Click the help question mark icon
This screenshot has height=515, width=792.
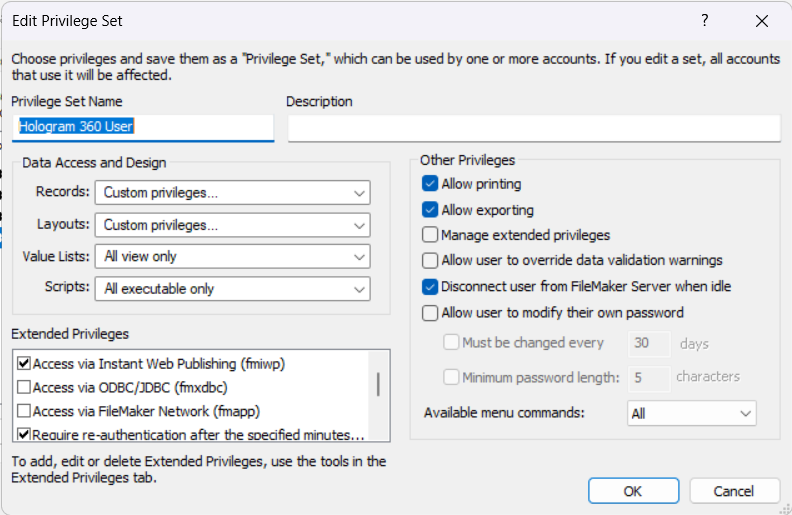click(x=704, y=20)
